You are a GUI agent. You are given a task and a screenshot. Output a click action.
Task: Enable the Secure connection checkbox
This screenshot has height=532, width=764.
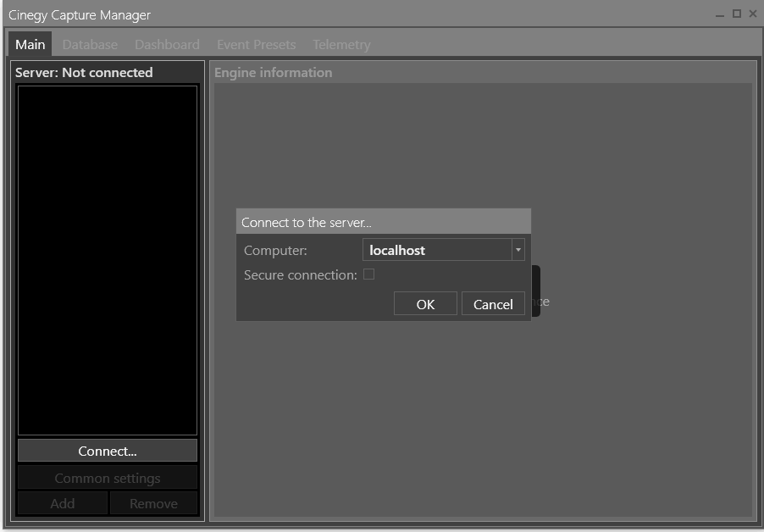368,274
